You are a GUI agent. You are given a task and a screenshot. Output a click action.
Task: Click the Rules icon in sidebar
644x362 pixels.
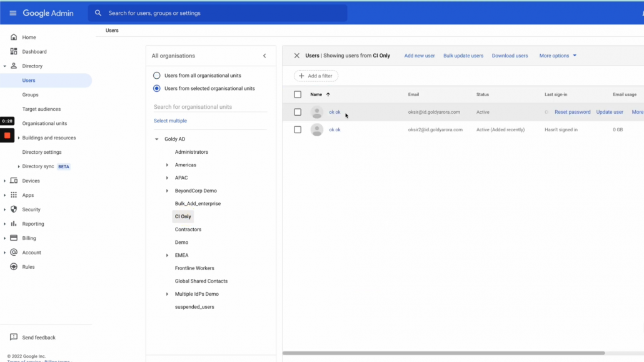(x=14, y=267)
